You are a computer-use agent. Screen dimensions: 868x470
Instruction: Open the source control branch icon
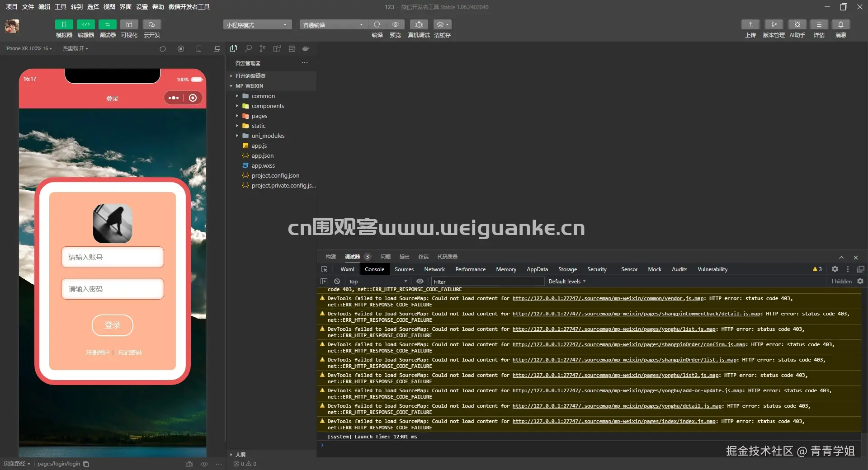pos(263,48)
